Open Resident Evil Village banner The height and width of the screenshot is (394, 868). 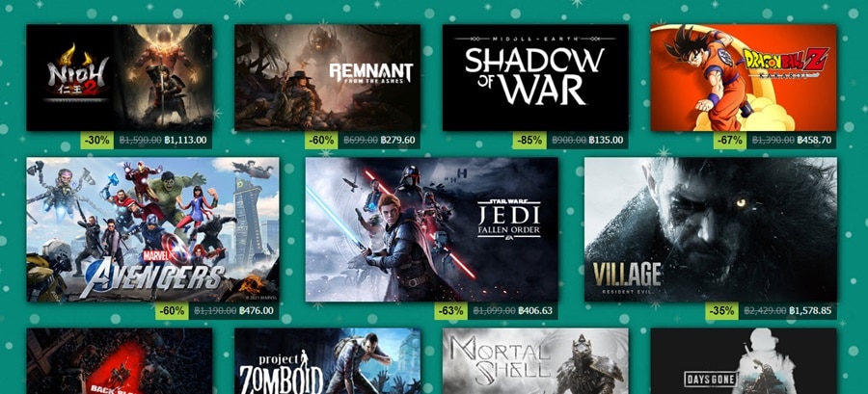711,229
